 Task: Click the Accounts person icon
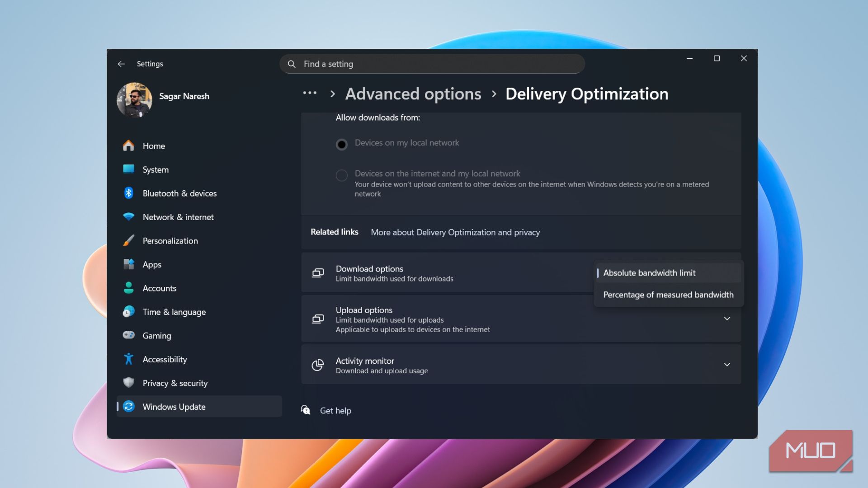point(128,288)
